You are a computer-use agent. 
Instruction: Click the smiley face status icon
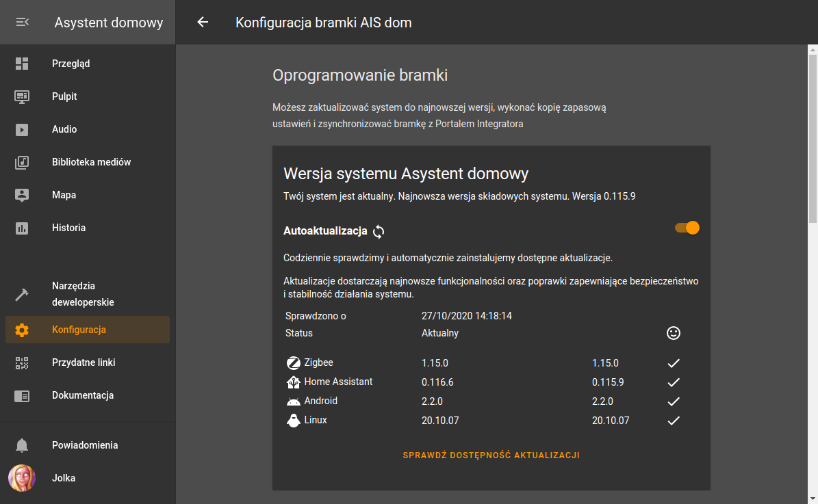674,333
